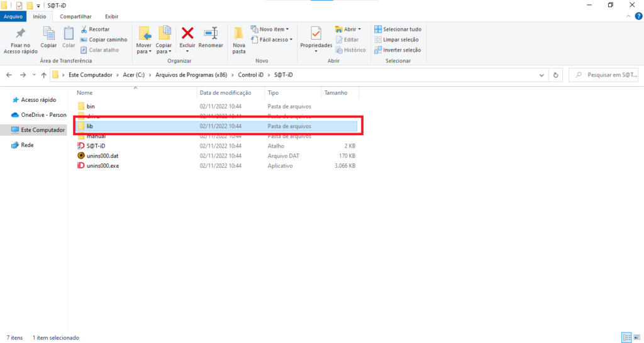
Task: Click Histórico in ribbon
Action: [x=350, y=50]
